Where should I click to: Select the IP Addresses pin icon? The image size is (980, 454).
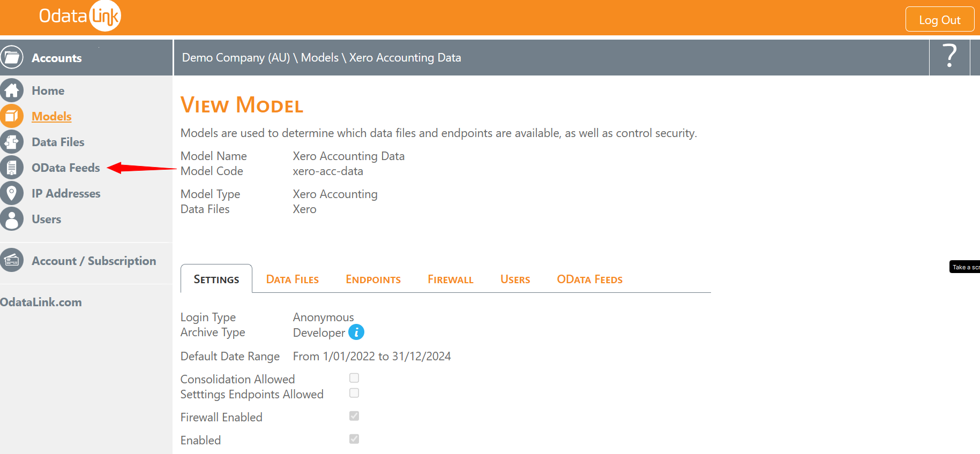click(x=12, y=193)
